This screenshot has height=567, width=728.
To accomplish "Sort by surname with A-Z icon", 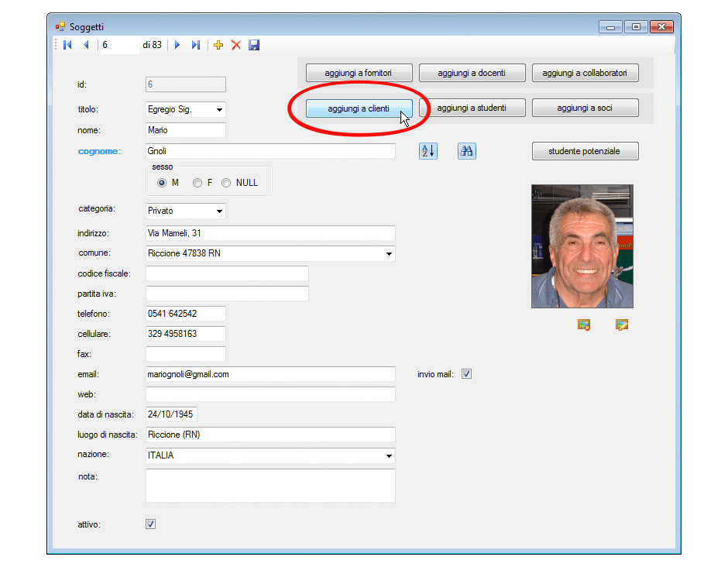I will (428, 151).
